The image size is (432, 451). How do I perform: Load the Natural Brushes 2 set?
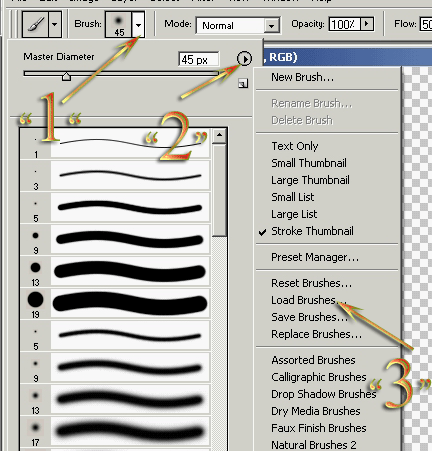[314, 445]
